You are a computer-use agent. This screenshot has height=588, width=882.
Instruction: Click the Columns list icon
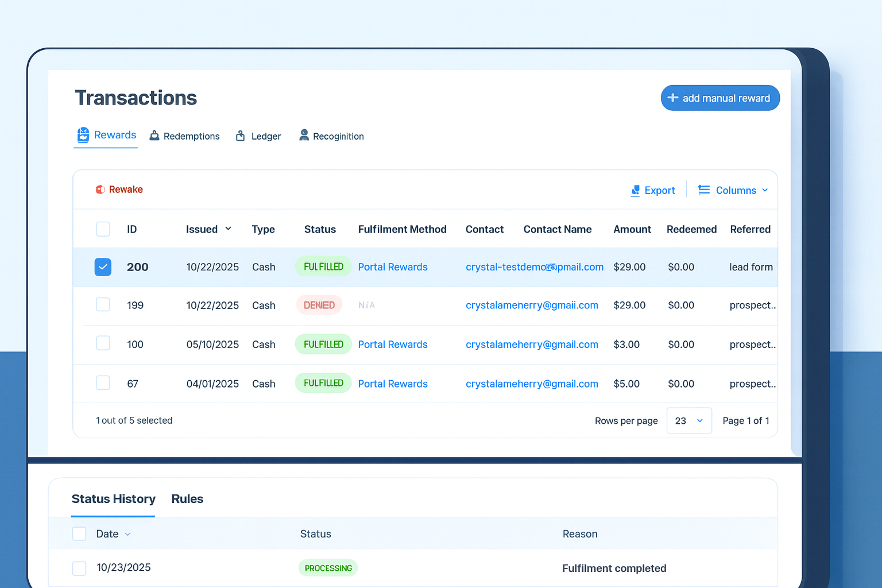[x=704, y=190]
